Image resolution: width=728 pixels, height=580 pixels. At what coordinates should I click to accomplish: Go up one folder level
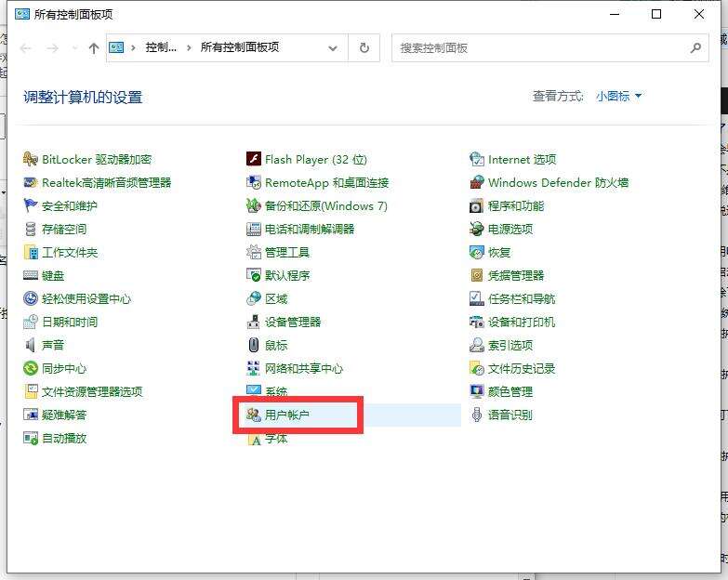click(94, 47)
